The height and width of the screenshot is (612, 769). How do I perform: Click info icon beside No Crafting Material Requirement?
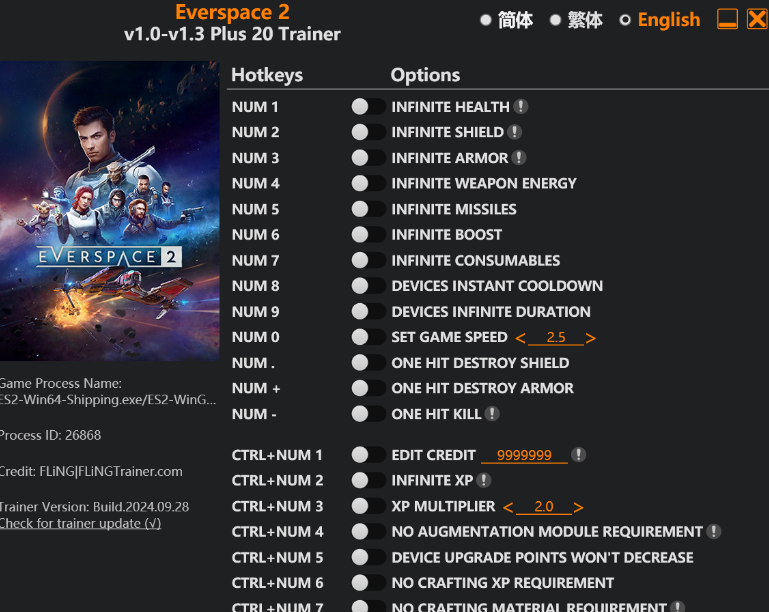click(x=677, y=607)
